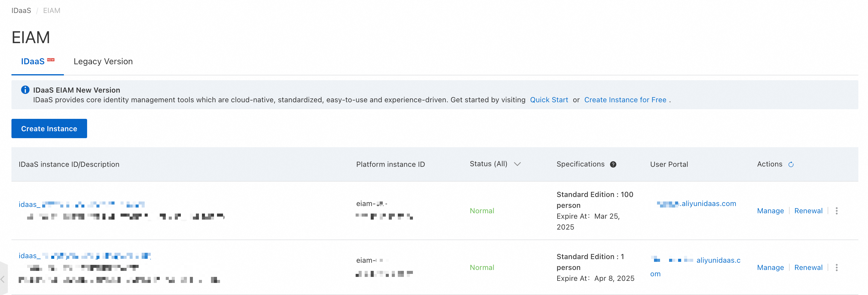Expand the left collapsed sidebar arrow

point(3,279)
